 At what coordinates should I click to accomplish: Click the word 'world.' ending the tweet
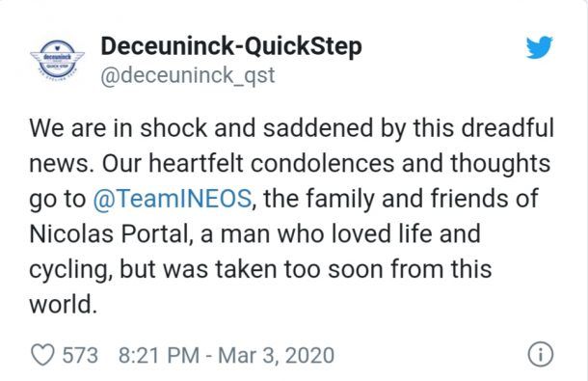pyautogui.click(x=63, y=304)
